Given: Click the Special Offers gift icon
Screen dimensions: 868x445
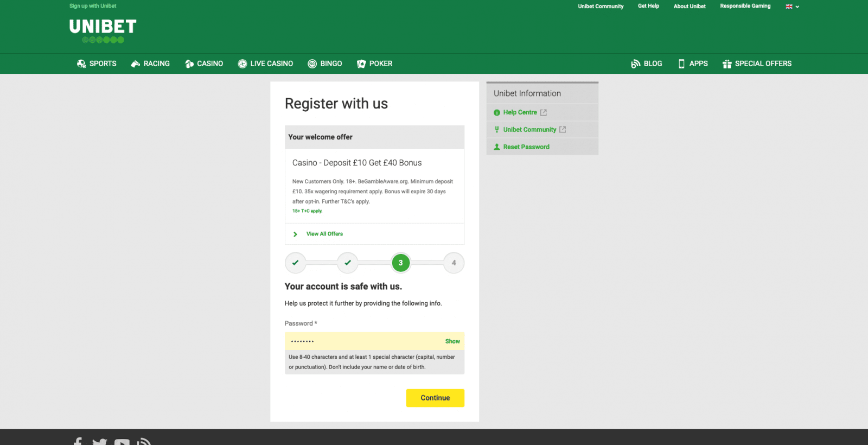Looking at the screenshot, I should click(727, 64).
